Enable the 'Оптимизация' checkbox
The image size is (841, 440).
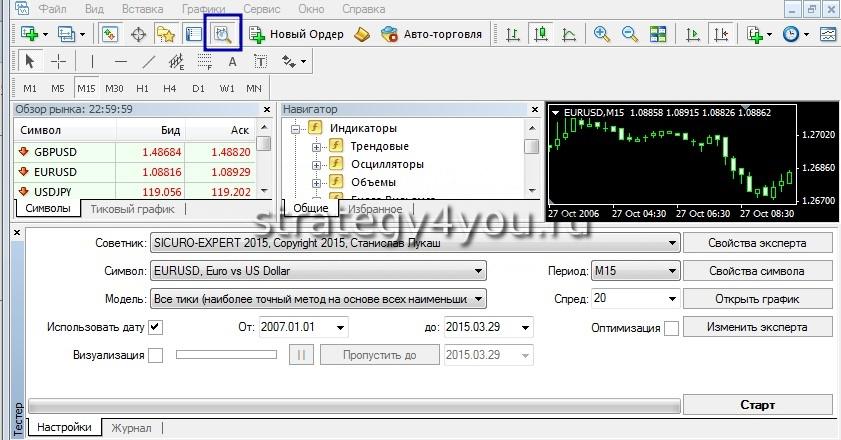(672, 327)
